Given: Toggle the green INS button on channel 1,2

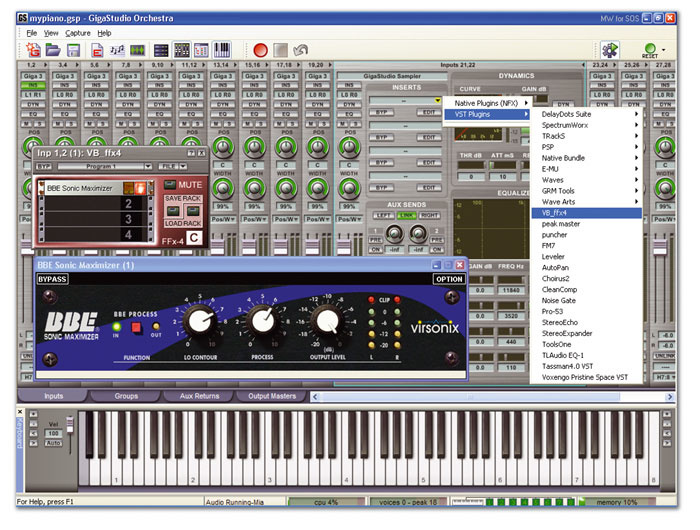Looking at the screenshot, I should tap(33, 85).
